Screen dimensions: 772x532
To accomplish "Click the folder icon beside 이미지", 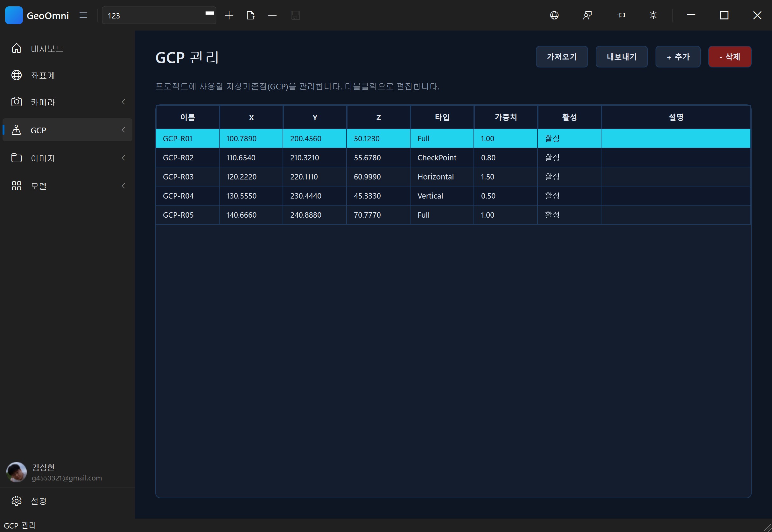I will 16,158.
